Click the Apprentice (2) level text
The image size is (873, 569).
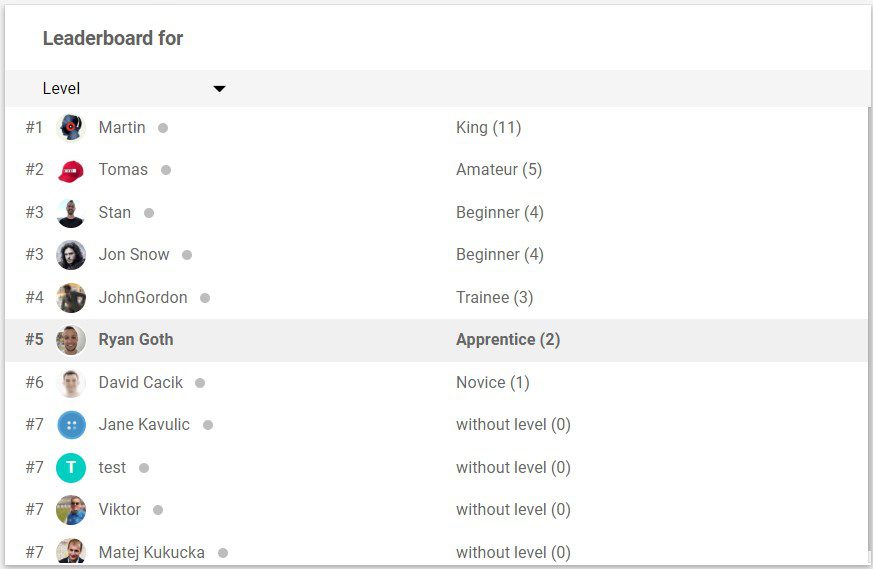tap(508, 340)
